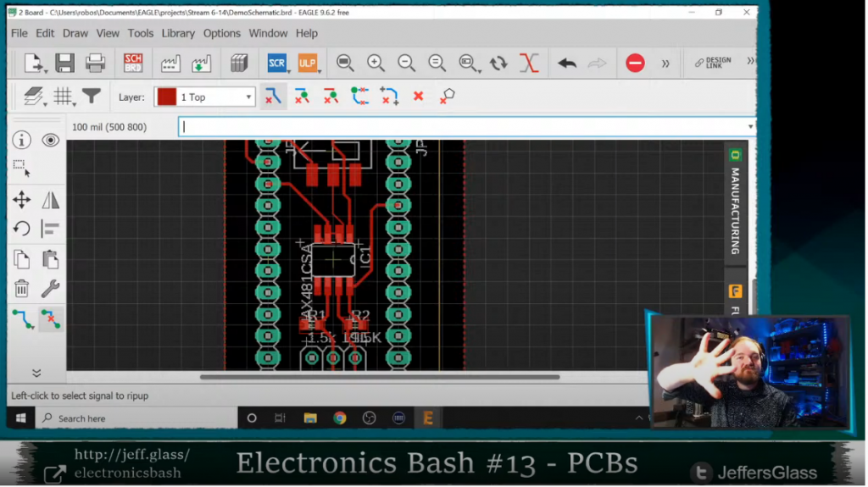Screen dimensions: 868x487
Task: Click the redraw refresh arrows icon
Action: pos(498,63)
